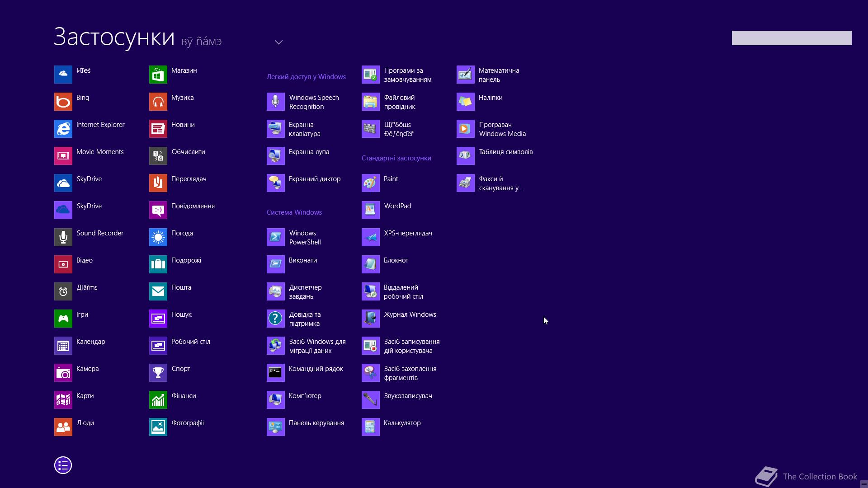868x488 pixels.
Task: Open the Магазин store icon
Action: tap(158, 75)
